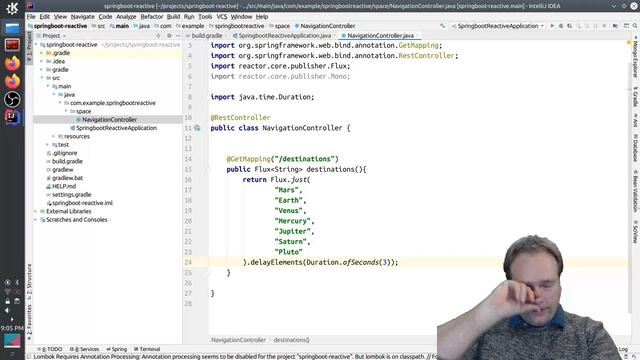Open the Project view selector dropdown
The height and width of the screenshot is (360, 640).
pyautogui.click(x=54, y=36)
